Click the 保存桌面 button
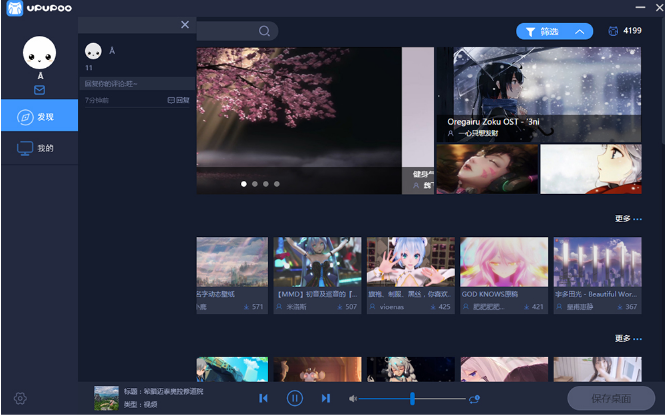Screen dimensions: 665x415 click(x=611, y=398)
